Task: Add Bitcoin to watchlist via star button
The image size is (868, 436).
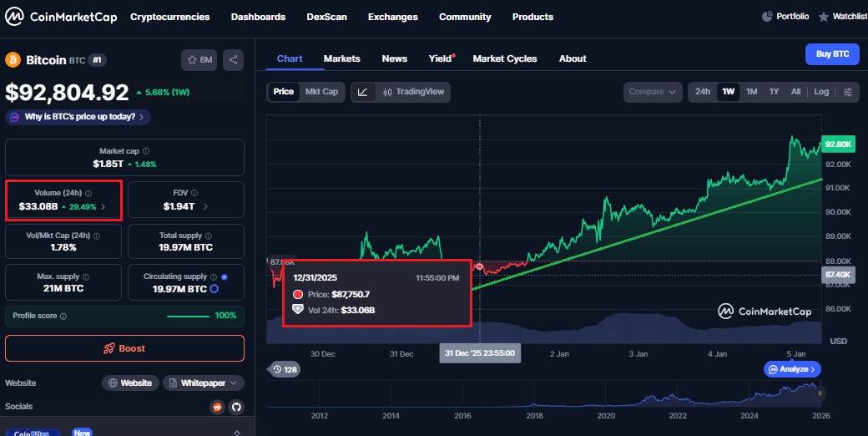Action: [200, 60]
